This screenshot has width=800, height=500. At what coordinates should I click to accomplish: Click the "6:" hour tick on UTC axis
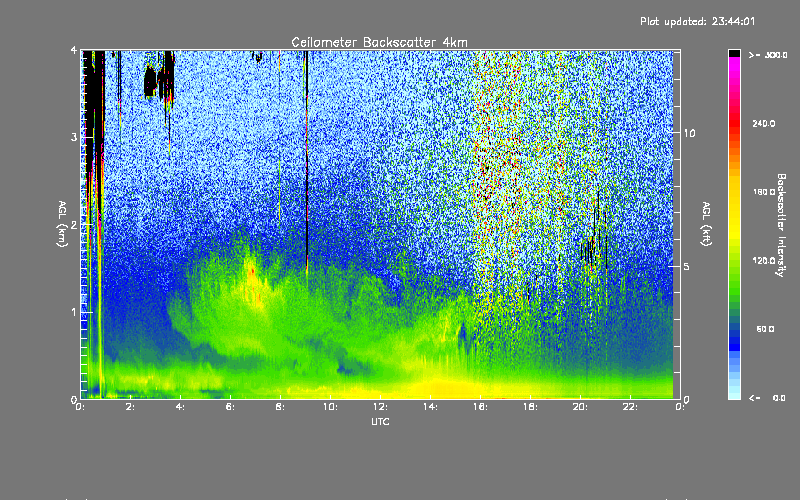[x=231, y=407]
